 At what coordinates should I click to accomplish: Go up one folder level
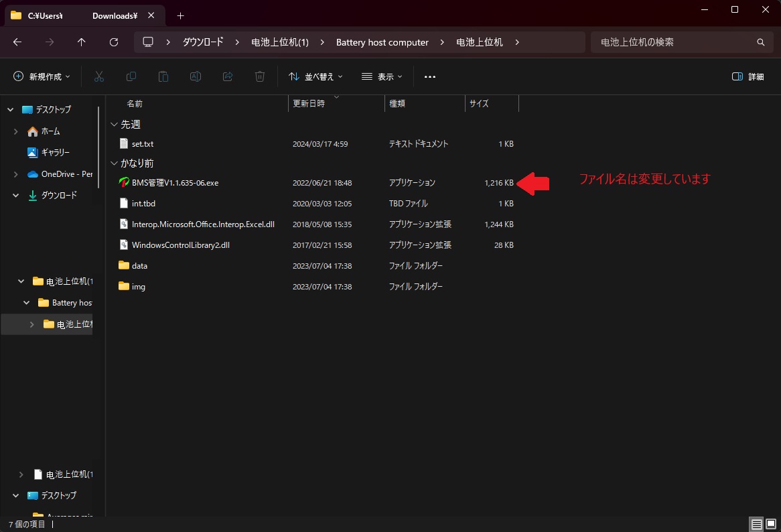(x=81, y=42)
